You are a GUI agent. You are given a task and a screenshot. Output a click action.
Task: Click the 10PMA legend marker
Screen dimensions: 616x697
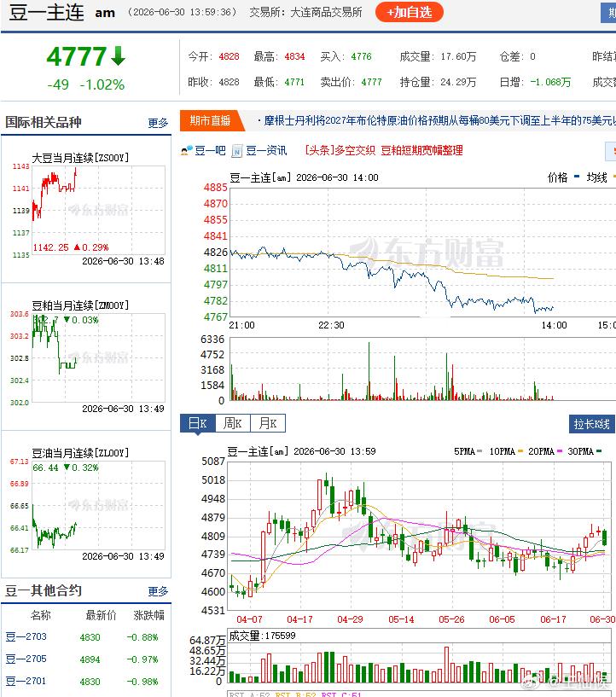(x=520, y=451)
